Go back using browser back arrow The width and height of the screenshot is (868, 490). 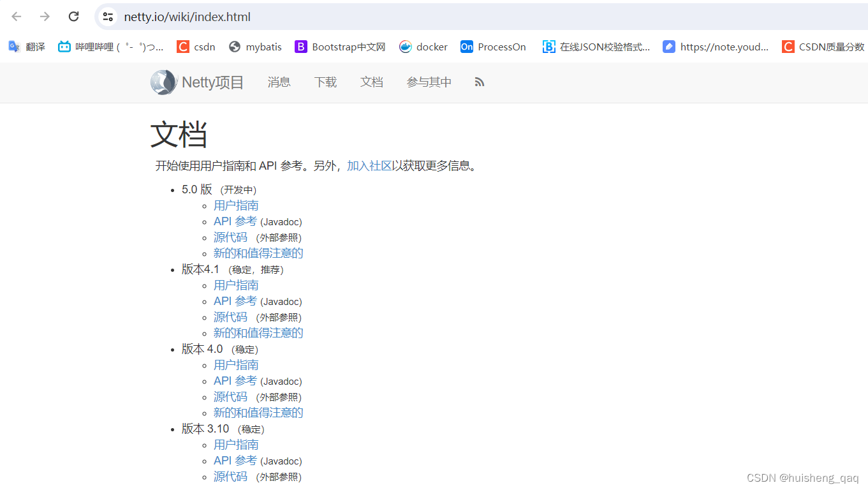click(17, 17)
